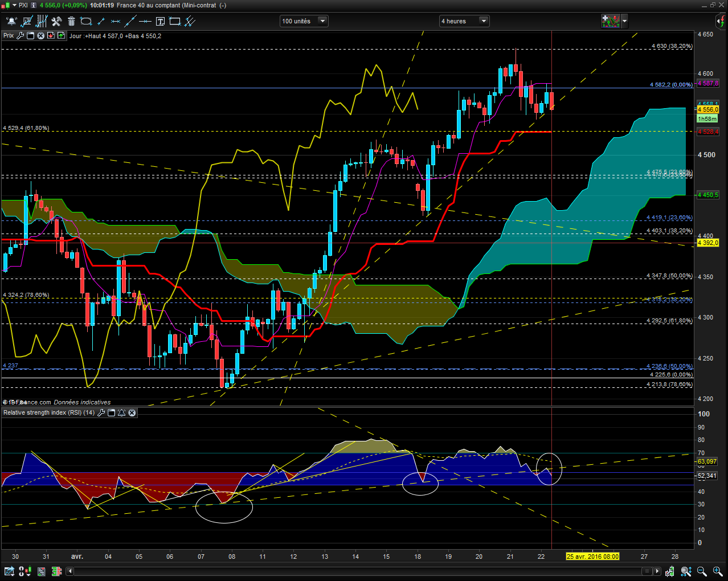Click the 4 213,8 (78,60%) Fibonacci label
Screen dimensions: 728x581
670,384
